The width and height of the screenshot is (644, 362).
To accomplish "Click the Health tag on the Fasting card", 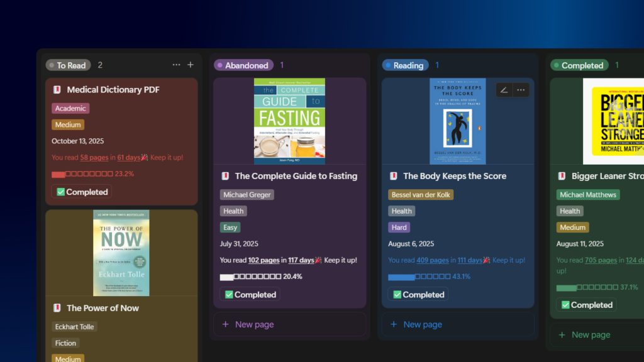I will click(x=233, y=211).
